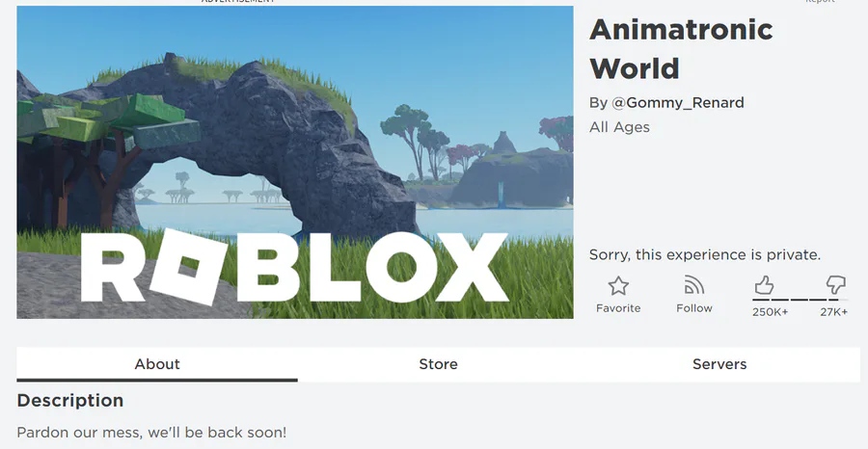Image resolution: width=868 pixels, height=449 pixels.
Task: Click the 250K+ likes count
Action: (770, 312)
